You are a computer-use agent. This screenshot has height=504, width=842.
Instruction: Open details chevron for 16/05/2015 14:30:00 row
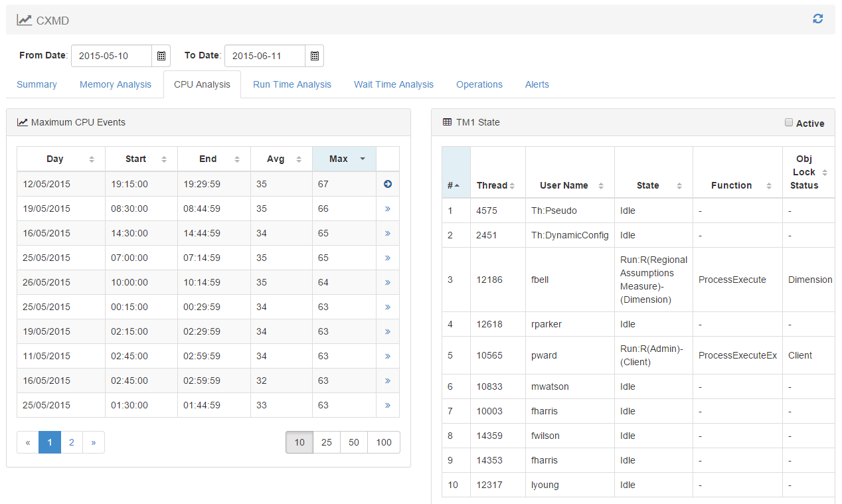[x=388, y=233]
